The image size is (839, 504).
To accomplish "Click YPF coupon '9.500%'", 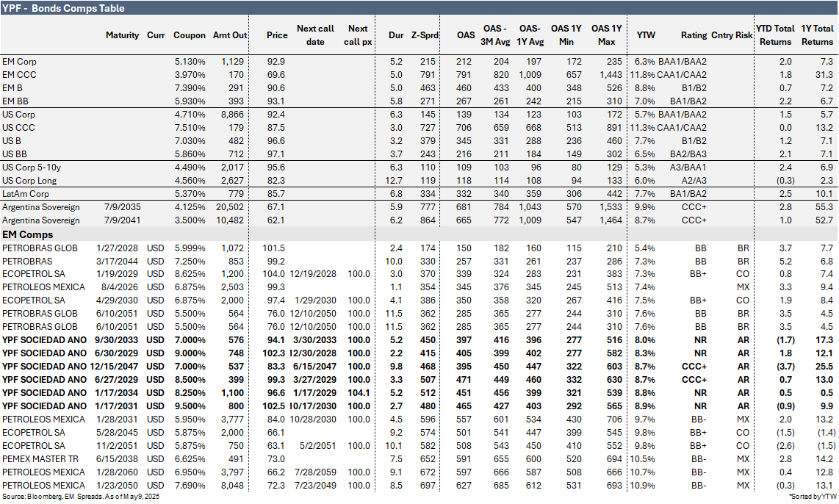I will 190,406.
